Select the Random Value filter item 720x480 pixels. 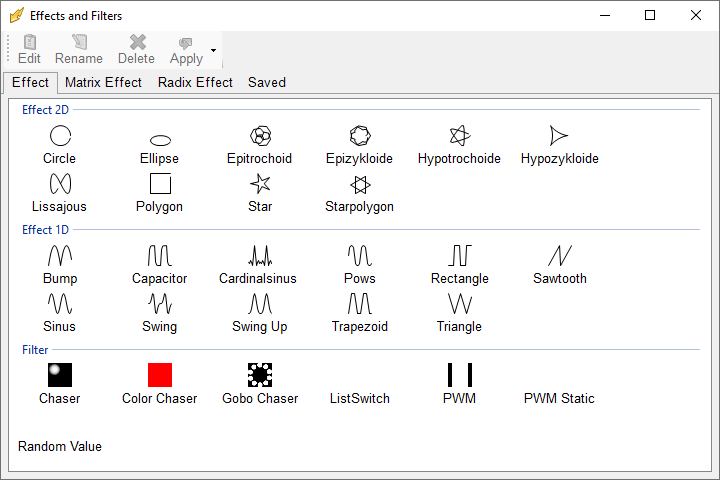60,446
